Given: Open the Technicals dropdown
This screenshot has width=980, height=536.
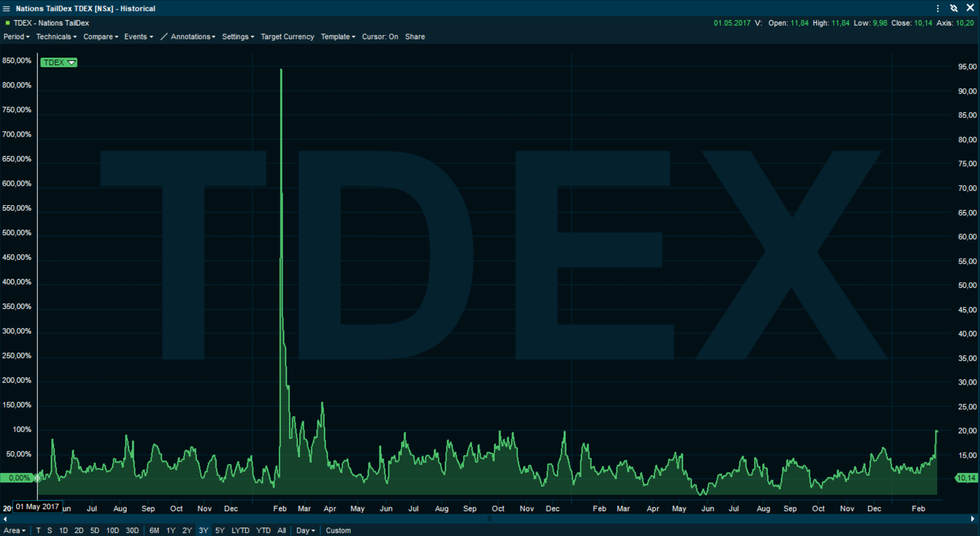Looking at the screenshot, I should coord(56,37).
